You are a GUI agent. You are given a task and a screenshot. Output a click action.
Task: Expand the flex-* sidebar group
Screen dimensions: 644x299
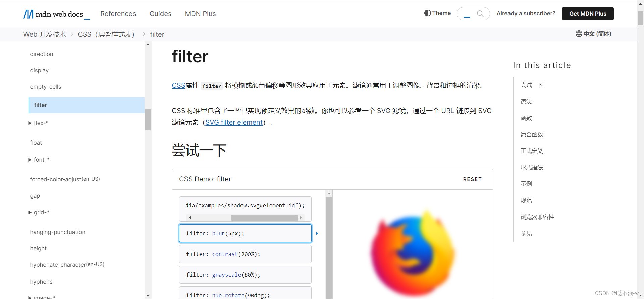point(39,123)
